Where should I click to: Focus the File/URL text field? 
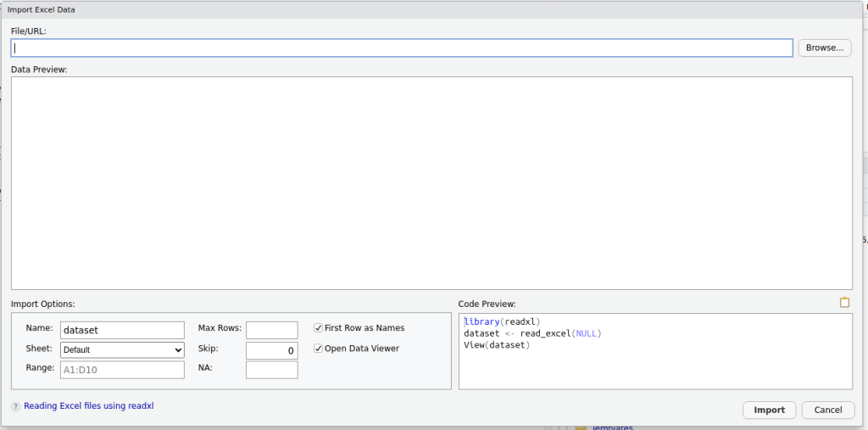[402, 48]
